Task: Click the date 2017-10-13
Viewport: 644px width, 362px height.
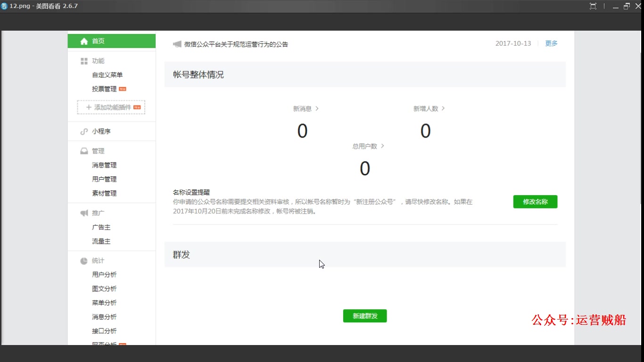Action: point(513,43)
